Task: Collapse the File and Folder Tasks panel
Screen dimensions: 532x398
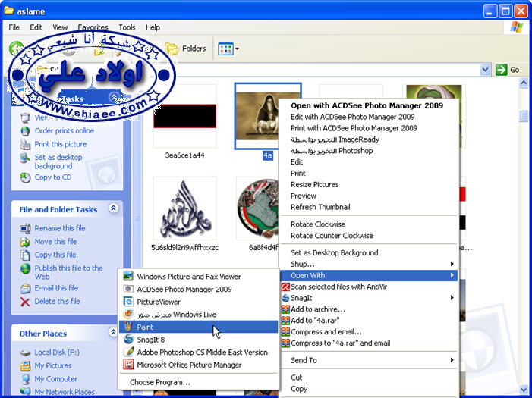Action: pyautogui.click(x=113, y=208)
